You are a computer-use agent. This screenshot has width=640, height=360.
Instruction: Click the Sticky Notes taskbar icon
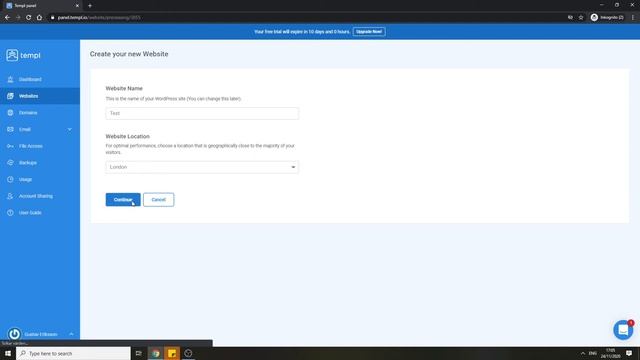(x=172, y=353)
